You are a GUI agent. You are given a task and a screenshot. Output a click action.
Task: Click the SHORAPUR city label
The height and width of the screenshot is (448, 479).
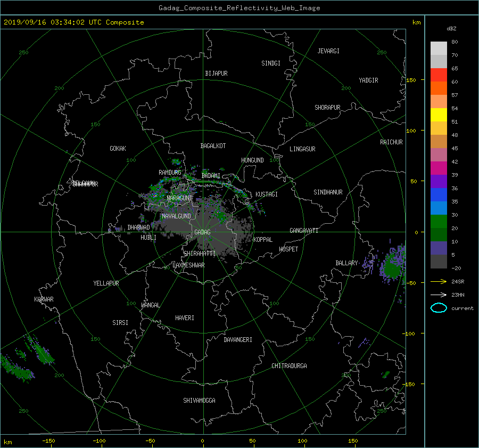pos(327,108)
